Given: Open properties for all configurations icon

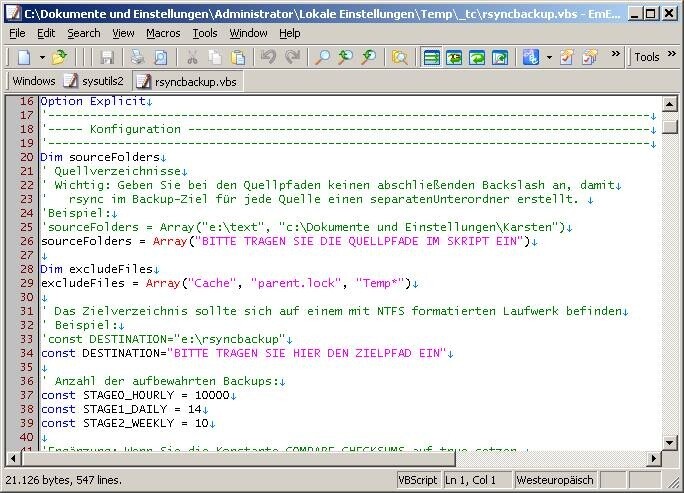Looking at the screenshot, I should coord(590,57).
